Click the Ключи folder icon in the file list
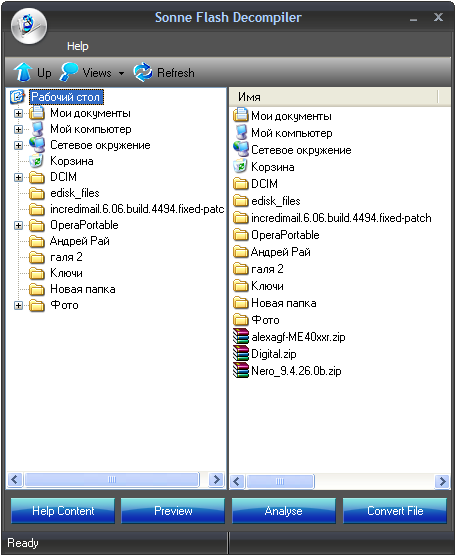456x556 pixels. coord(241,286)
